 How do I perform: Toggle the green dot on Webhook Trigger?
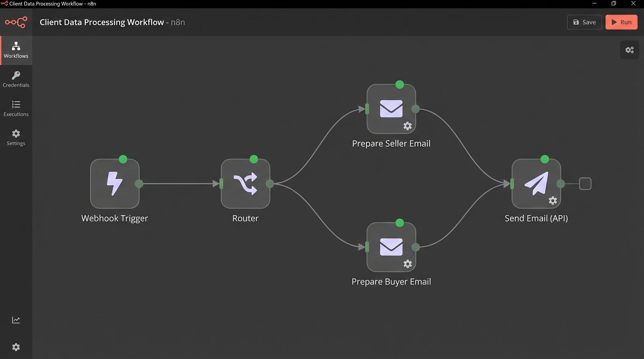[x=123, y=159]
